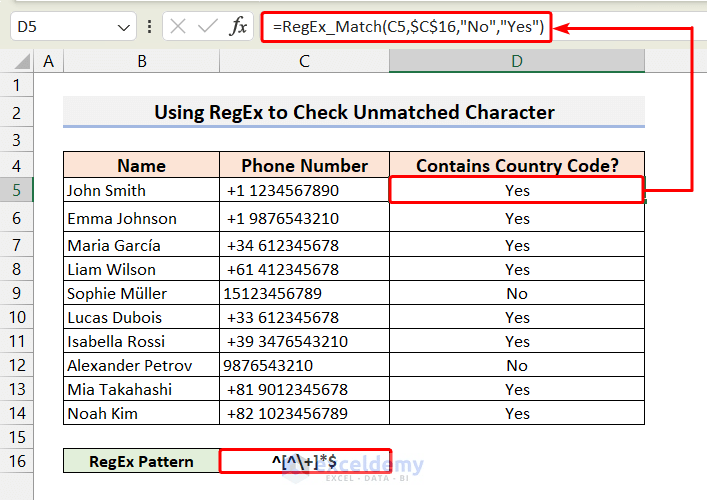The image size is (707, 500).
Task: Open the formula bar three-dot options handle
Action: (x=149, y=27)
